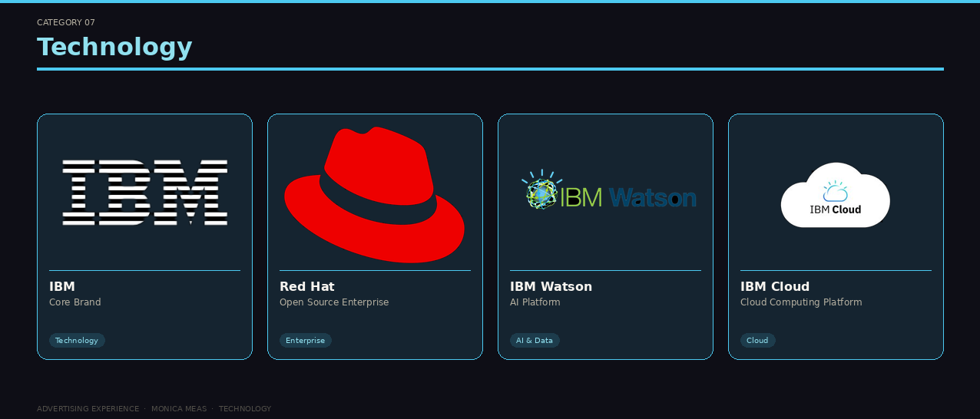Click 'MONICA MEAS' in the footer
The width and height of the screenshot is (980, 419).
[179, 409]
